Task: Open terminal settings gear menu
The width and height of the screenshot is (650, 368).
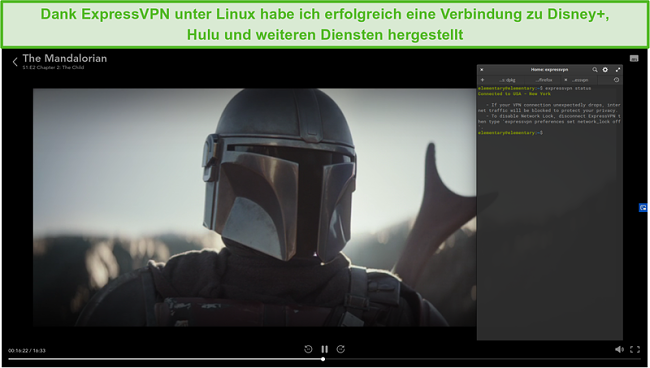Action: (605, 70)
